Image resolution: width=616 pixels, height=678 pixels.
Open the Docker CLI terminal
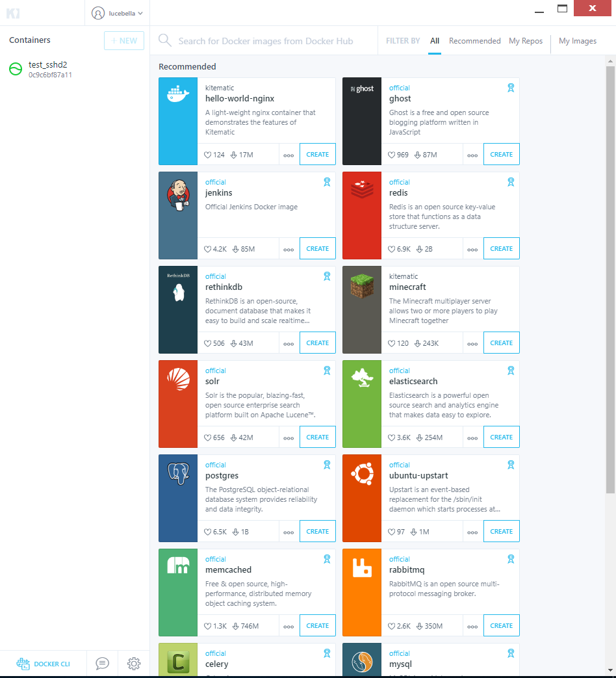pyautogui.click(x=44, y=664)
